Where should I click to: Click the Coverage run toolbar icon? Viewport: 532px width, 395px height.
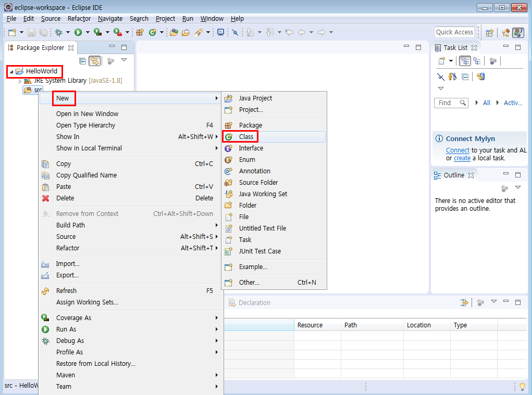click(x=98, y=32)
